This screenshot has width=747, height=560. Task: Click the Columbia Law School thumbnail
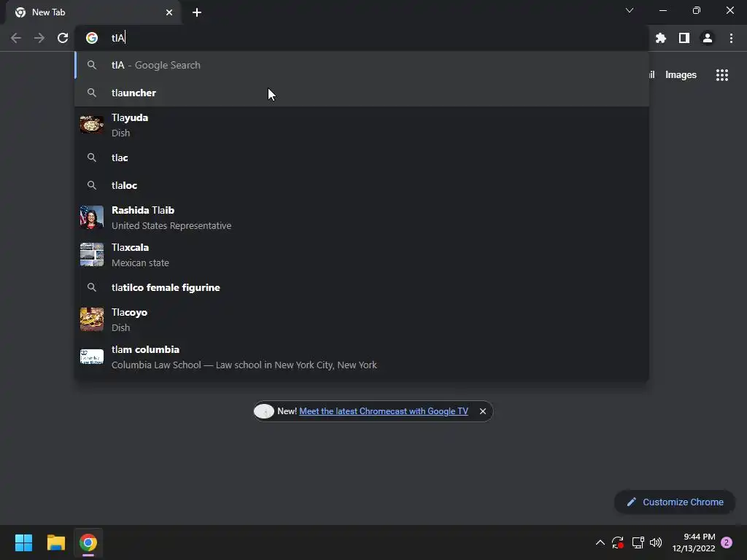click(91, 357)
